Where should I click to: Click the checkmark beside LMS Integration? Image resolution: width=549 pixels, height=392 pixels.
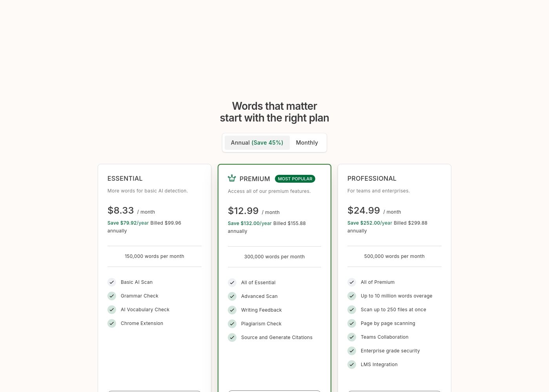352,365
